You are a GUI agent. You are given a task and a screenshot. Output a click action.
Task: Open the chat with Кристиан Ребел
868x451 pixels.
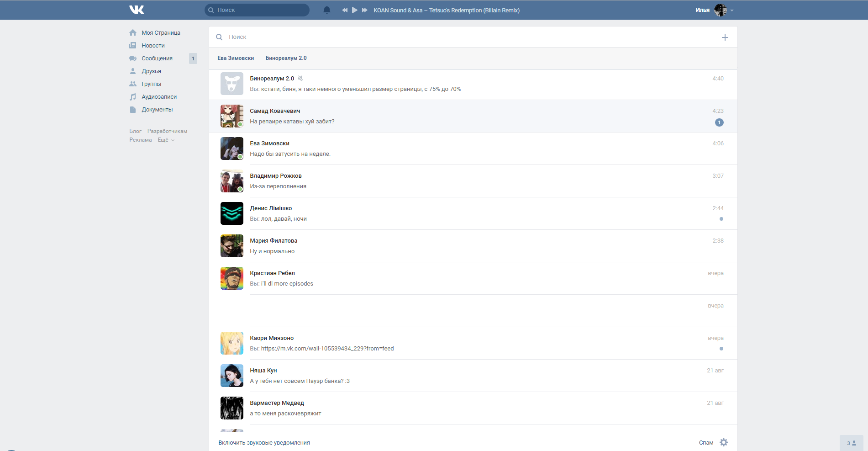(x=473, y=278)
